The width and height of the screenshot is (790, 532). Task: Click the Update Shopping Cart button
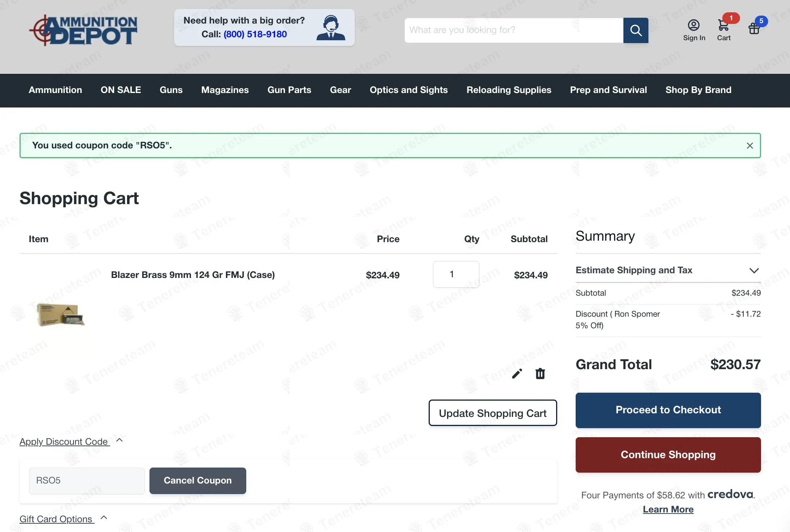tap(492, 413)
